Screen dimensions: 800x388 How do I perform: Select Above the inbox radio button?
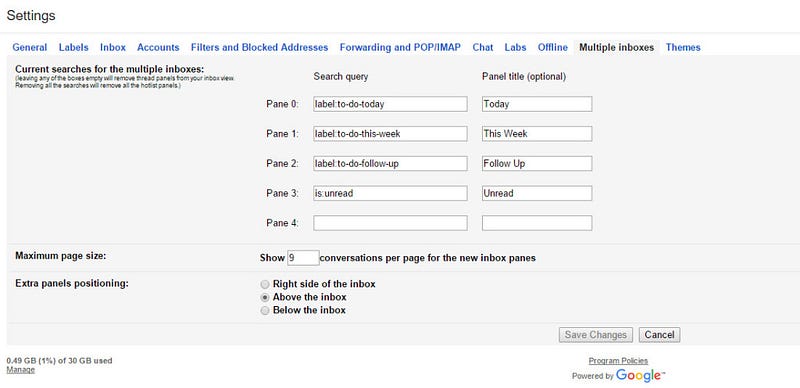tap(264, 297)
